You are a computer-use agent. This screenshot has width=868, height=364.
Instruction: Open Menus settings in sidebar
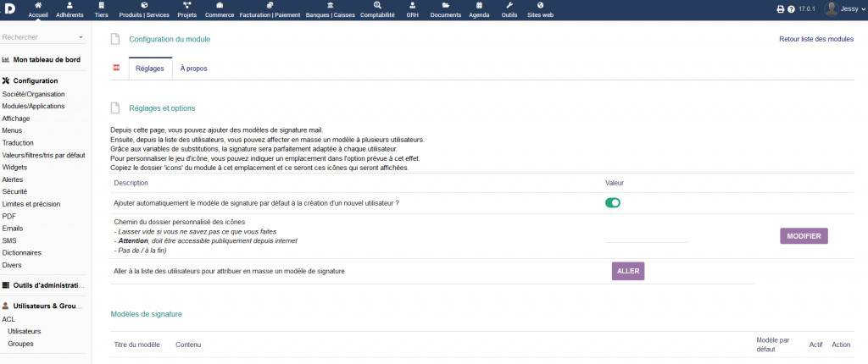[x=12, y=130]
